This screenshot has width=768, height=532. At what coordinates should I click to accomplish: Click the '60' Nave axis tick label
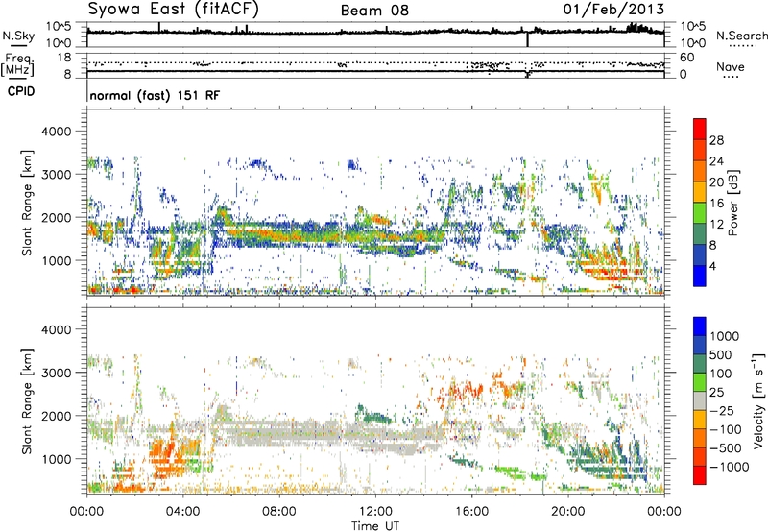point(686,58)
